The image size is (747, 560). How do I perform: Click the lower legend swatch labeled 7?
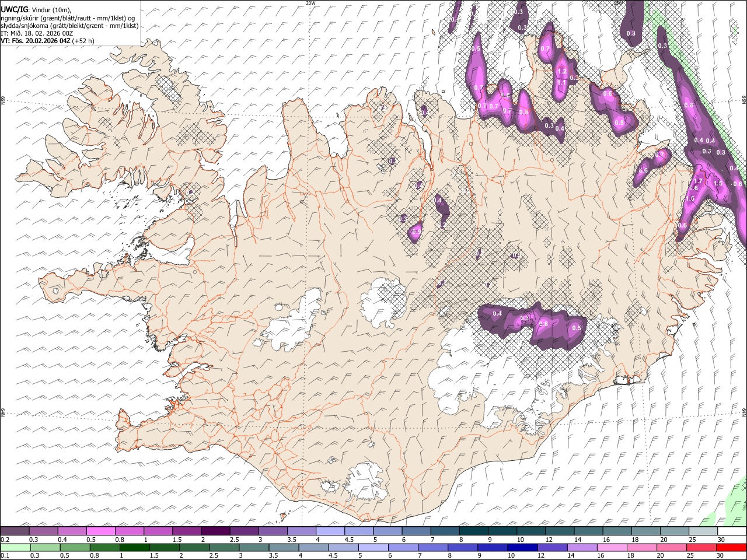(432, 547)
